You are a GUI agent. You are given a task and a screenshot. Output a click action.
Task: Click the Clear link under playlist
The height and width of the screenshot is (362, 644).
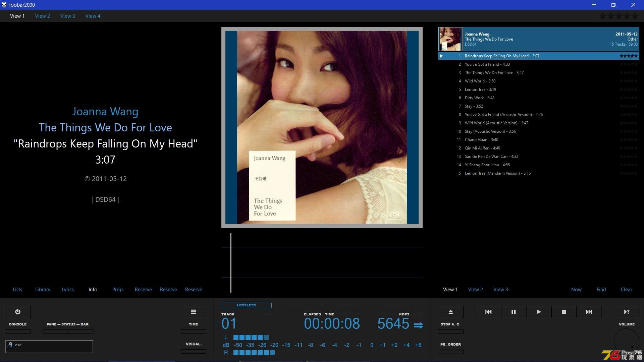627,289
